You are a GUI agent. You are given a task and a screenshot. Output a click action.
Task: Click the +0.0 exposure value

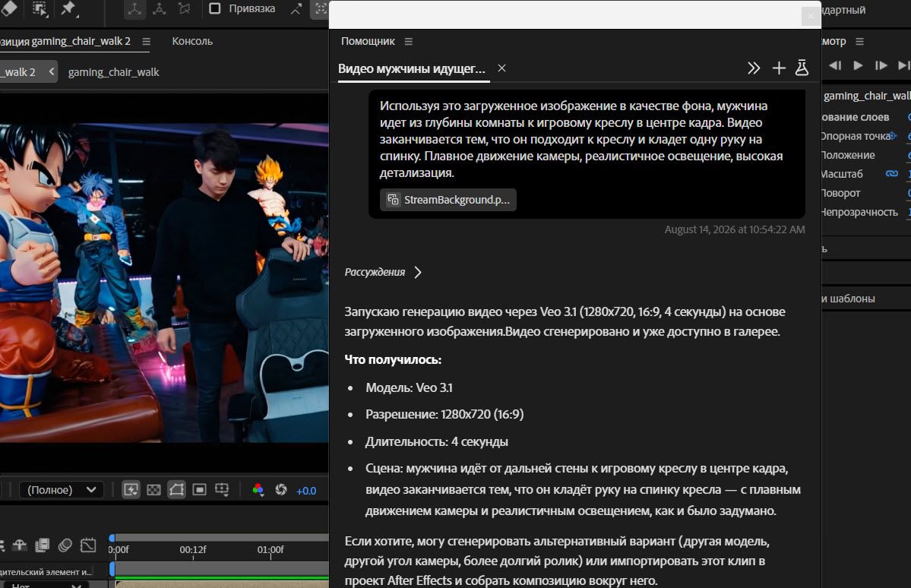[306, 491]
